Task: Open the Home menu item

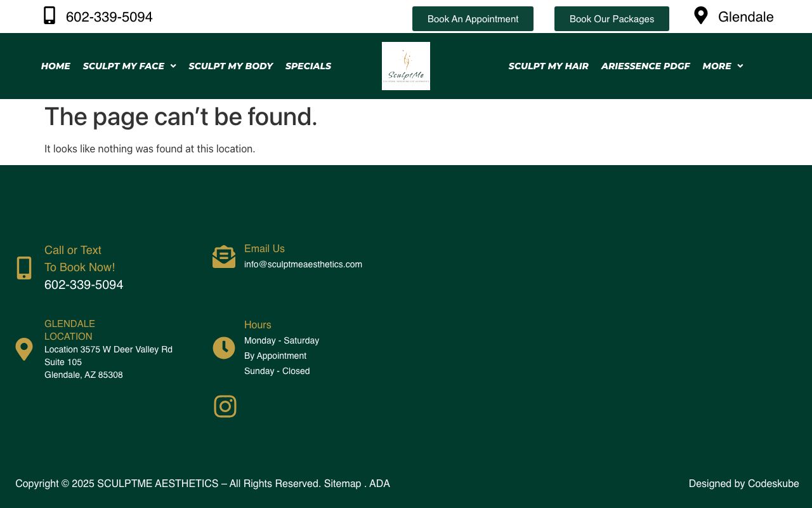Action: click(56, 66)
